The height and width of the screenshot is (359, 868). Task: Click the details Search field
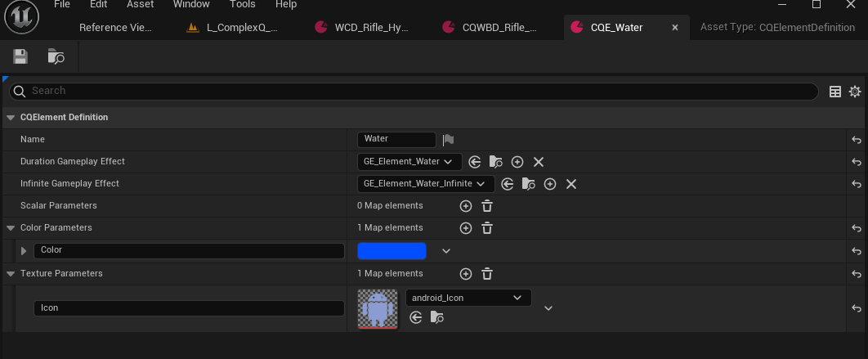point(414,92)
